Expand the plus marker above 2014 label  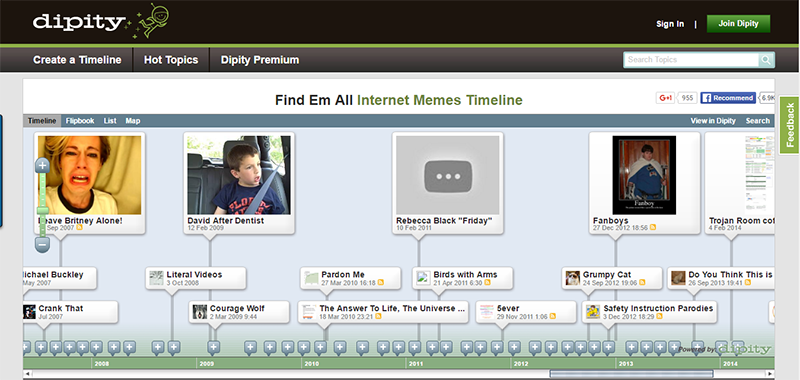click(738, 347)
